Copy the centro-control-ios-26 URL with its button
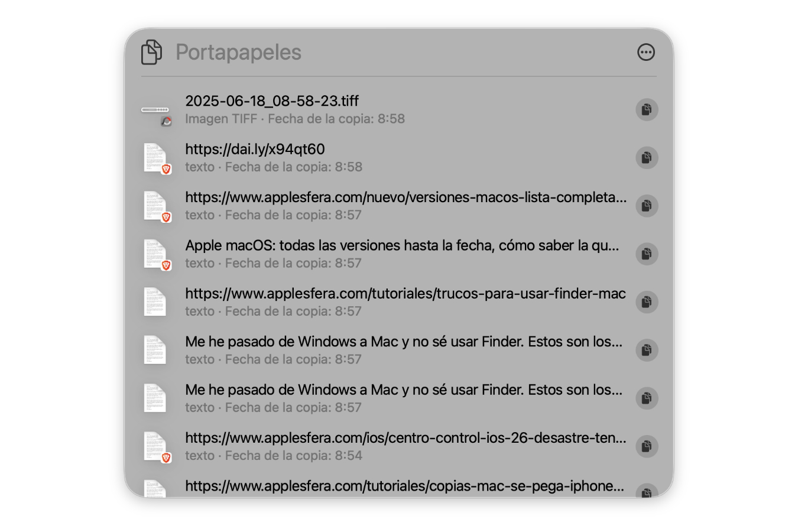The image size is (798, 532). pyautogui.click(x=647, y=446)
